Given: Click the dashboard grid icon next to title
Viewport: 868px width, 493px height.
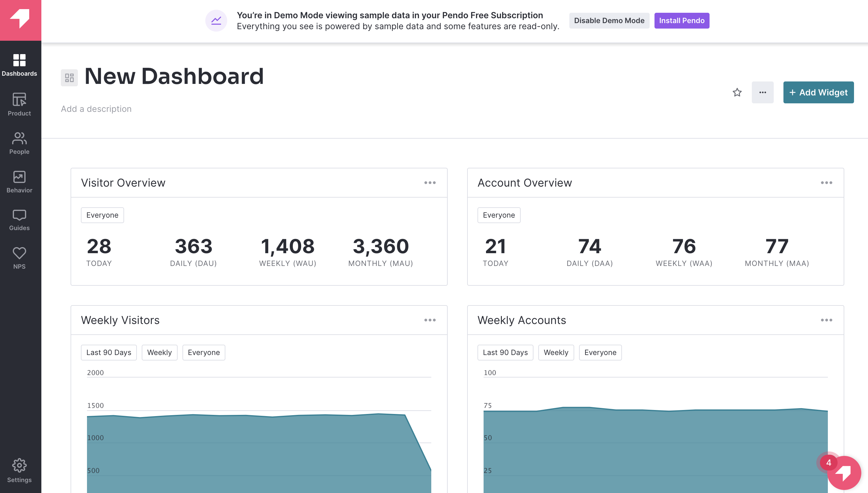Looking at the screenshot, I should (69, 76).
